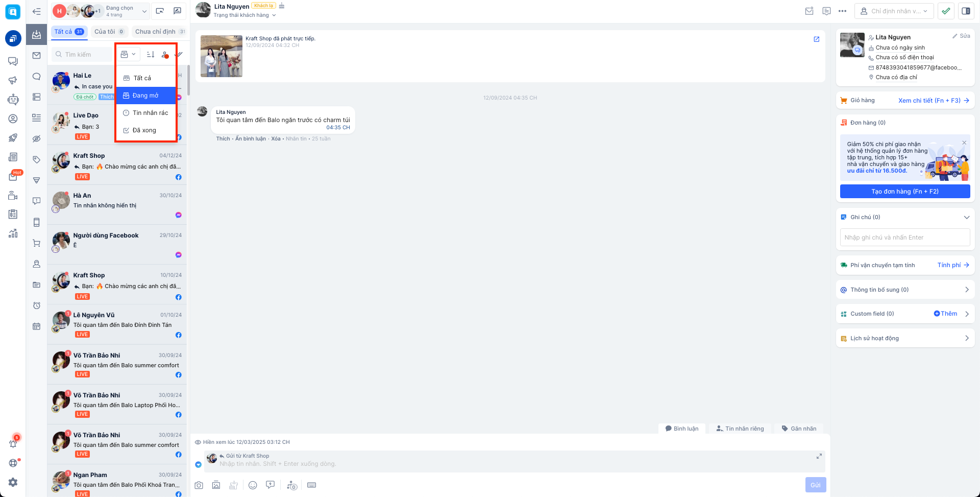Click the camera icon below message box

click(x=199, y=485)
